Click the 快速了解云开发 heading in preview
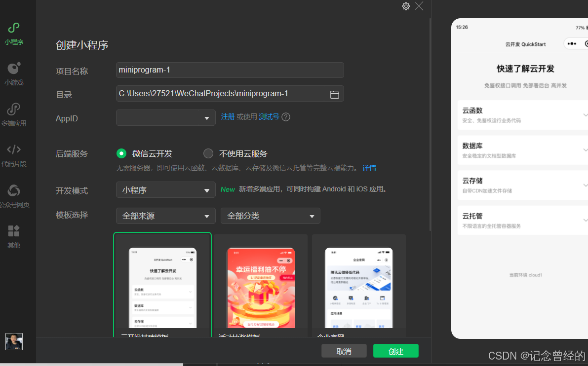Image resolution: width=588 pixels, height=366 pixels. point(525,69)
